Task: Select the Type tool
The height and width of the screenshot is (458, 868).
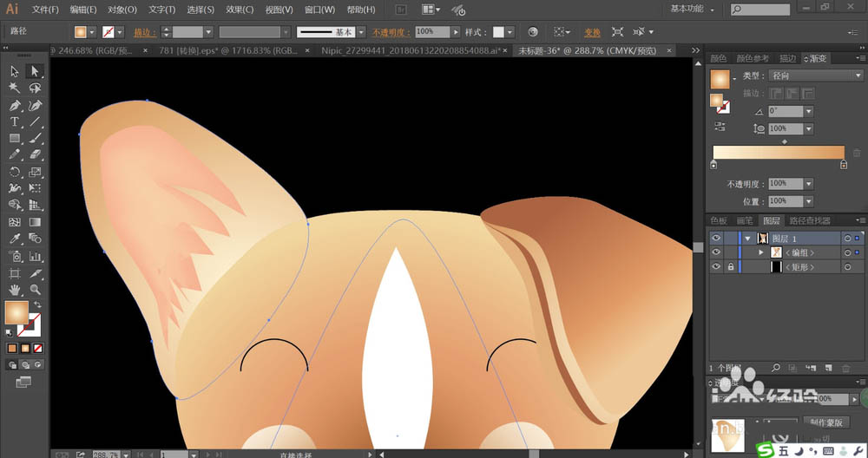Action: tap(15, 122)
